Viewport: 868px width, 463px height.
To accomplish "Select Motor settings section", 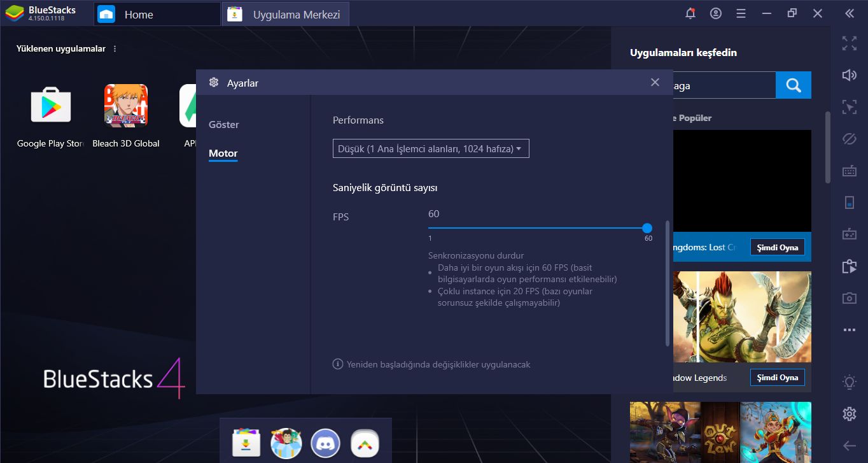I will tap(223, 153).
